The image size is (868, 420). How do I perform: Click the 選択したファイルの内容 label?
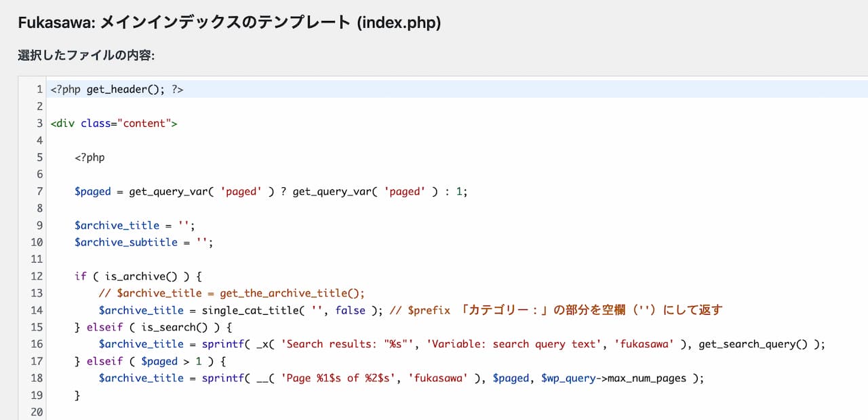87,56
